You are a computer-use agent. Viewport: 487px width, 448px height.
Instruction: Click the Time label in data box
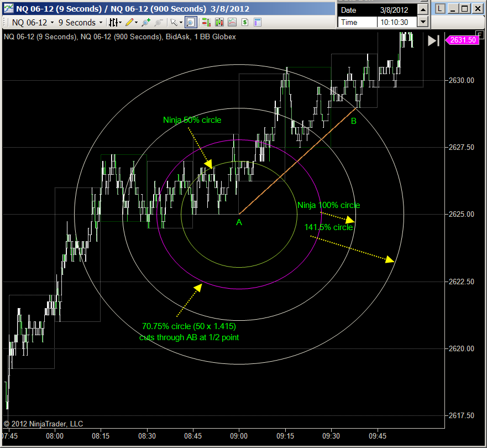(x=349, y=22)
